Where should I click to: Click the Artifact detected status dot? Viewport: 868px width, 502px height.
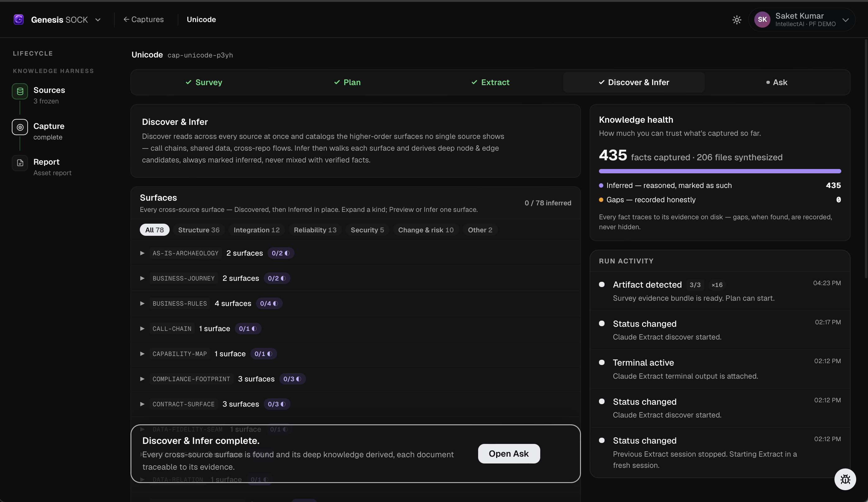coord(602,285)
